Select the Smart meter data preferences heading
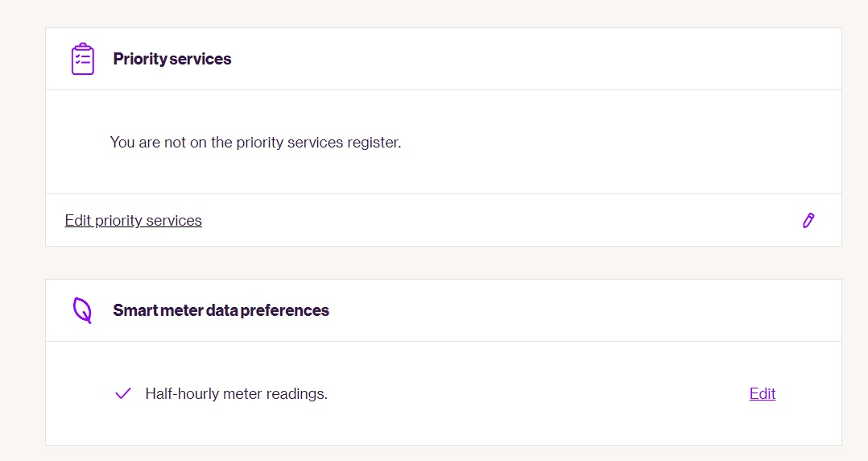This screenshot has height=461, width=868. 221,310
